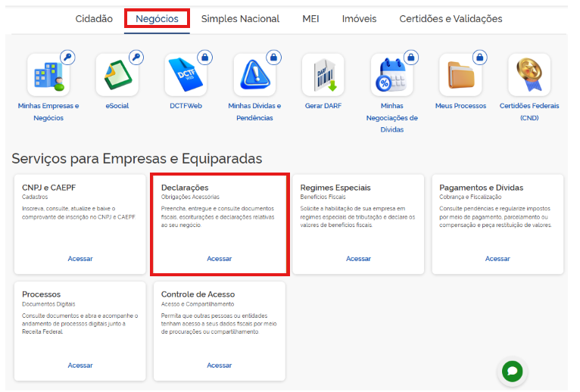Click the Documentos Digitais subtitle
Screen dimensions: 580x392
coord(48,304)
